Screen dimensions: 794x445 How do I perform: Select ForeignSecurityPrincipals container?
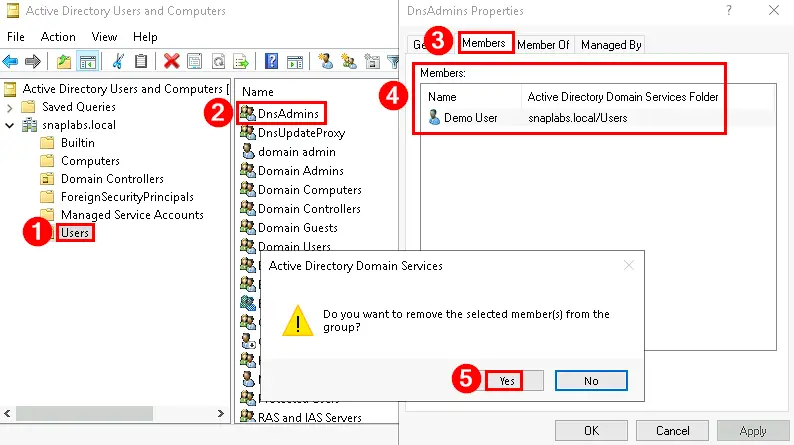coord(127,197)
